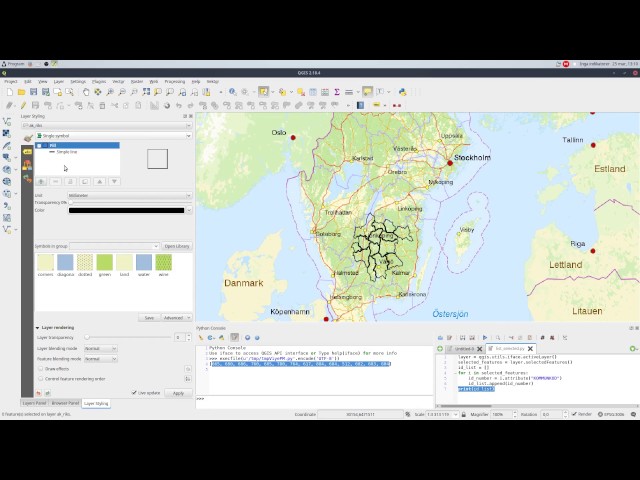Image resolution: width=640 pixels, height=480 pixels.
Task: Toggle editing with the pencil icon
Action: (x=23, y=105)
